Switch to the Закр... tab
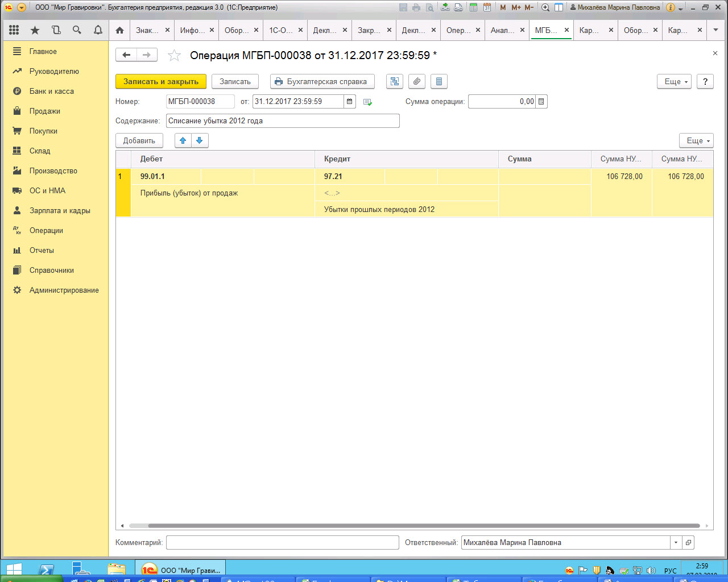 369,30
